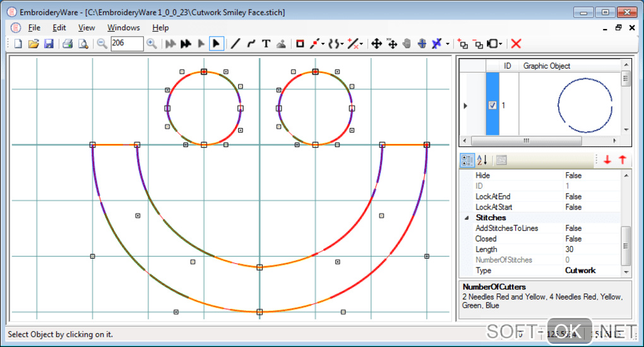Open the Edit menu
Screen dimensions: 644x347
pos(59,28)
